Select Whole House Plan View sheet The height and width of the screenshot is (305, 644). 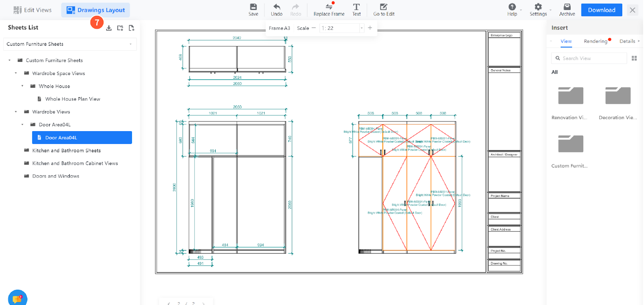pyautogui.click(x=72, y=99)
